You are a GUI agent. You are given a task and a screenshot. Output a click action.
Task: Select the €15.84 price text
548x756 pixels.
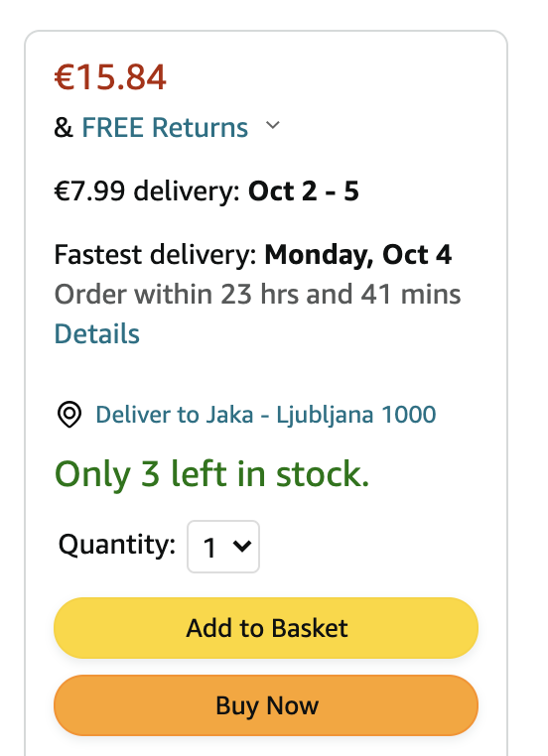pos(110,77)
